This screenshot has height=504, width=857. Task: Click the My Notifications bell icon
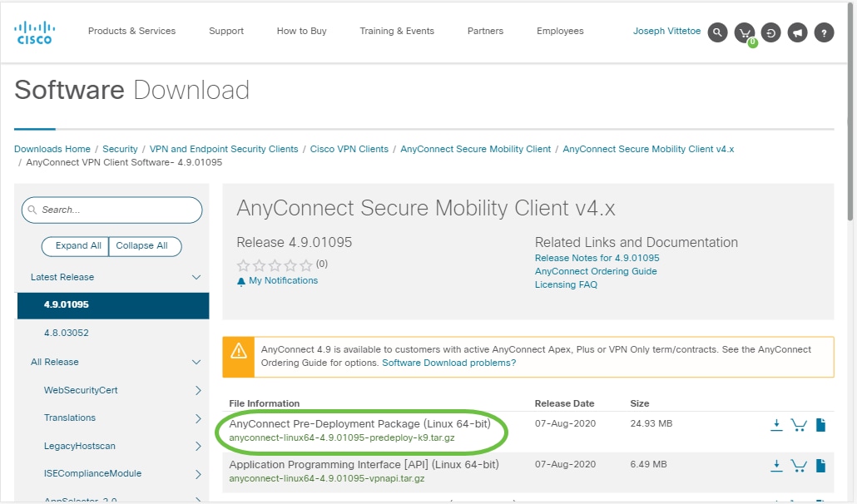(x=241, y=281)
